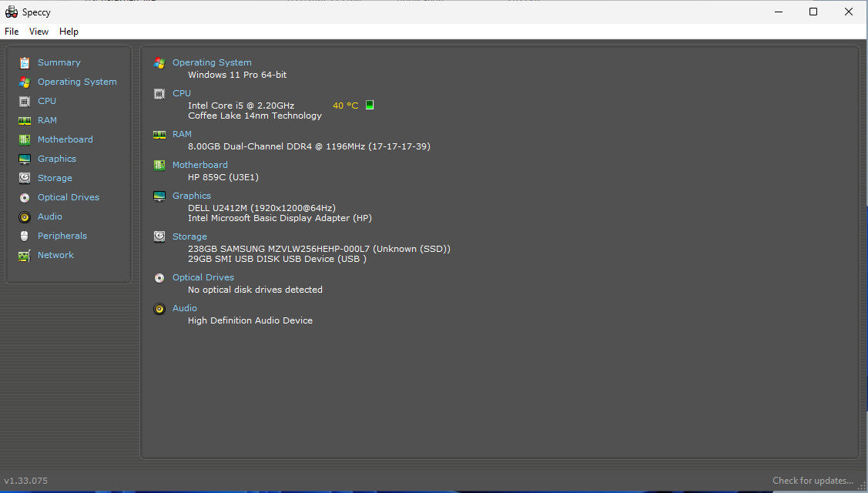
Task: Click Check for updates link
Action: click(813, 481)
